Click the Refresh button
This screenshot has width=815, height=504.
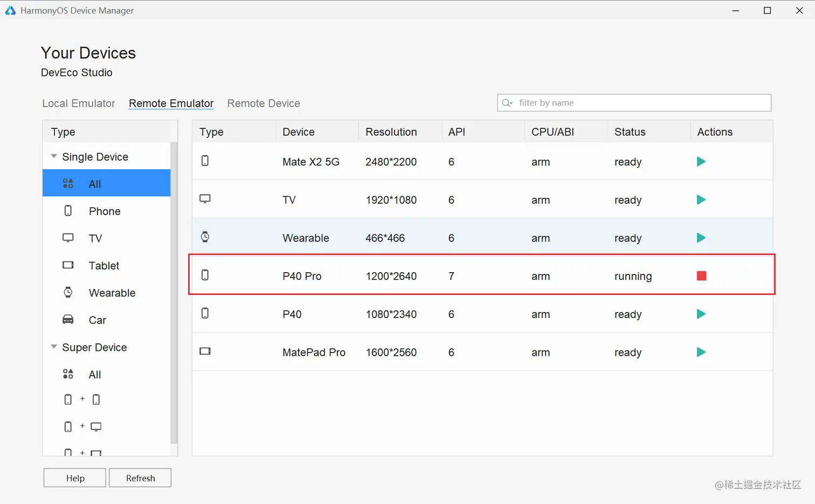pyautogui.click(x=140, y=478)
